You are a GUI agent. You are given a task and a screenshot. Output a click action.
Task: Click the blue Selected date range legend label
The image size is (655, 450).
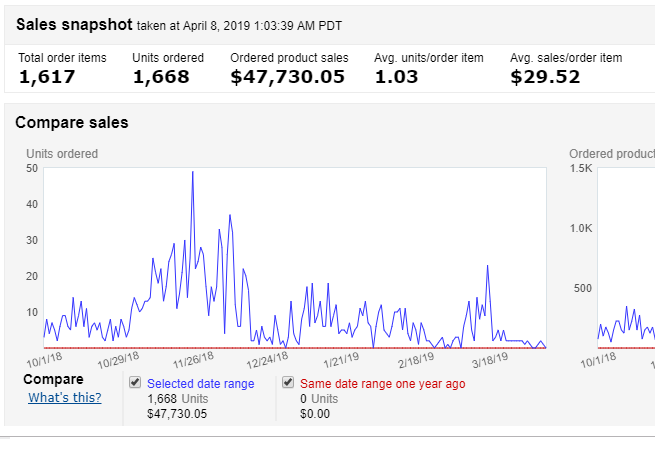pos(200,383)
